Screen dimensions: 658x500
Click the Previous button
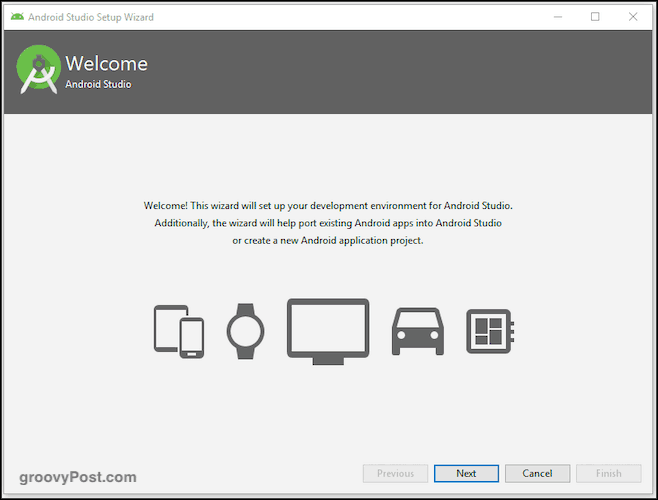tap(395, 473)
